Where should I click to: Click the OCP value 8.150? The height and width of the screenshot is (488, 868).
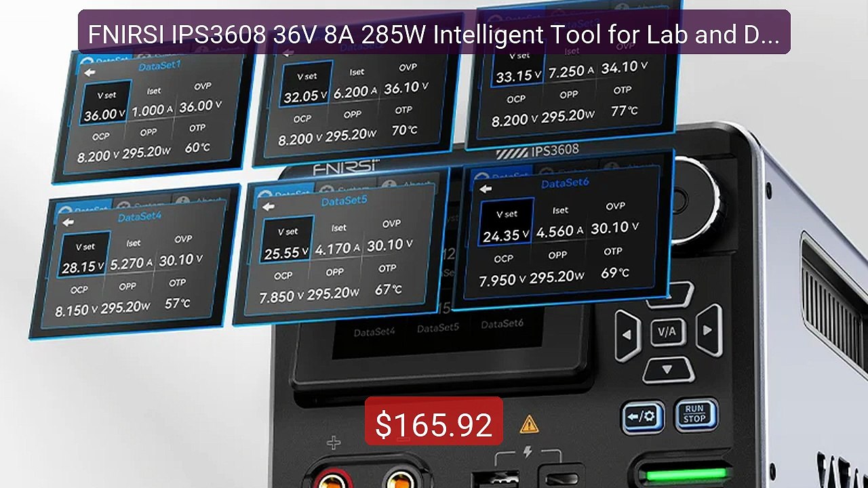click(77, 310)
